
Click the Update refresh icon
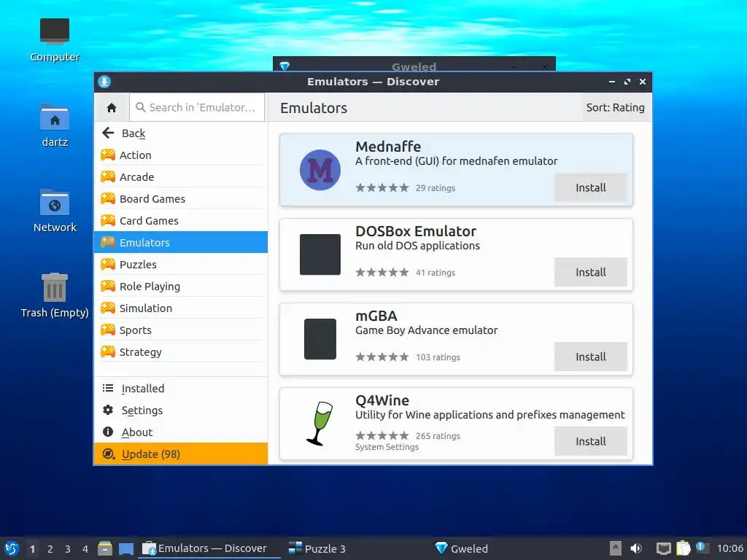click(x=109, y=454)
